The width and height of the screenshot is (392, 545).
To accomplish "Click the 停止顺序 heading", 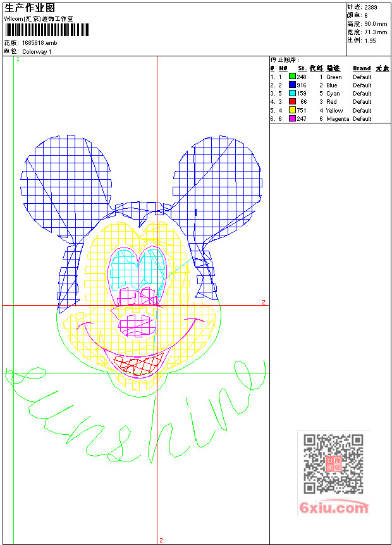I will pyautogui.click(x=285, y=60).
